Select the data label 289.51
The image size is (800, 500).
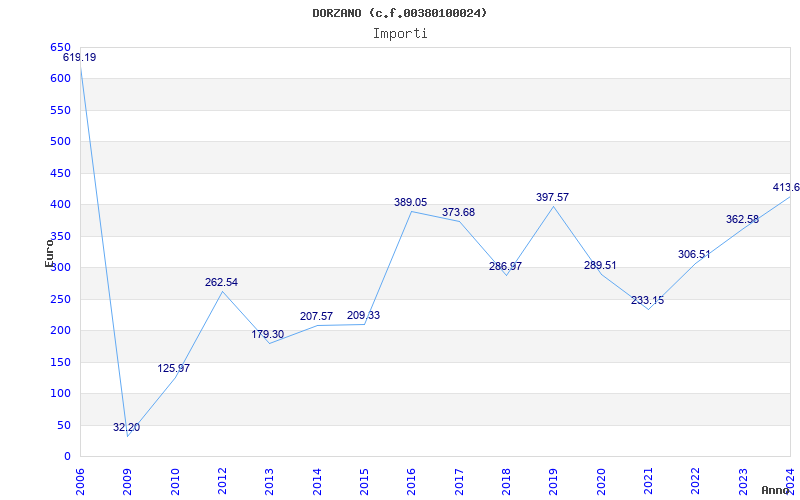point(600,265)
